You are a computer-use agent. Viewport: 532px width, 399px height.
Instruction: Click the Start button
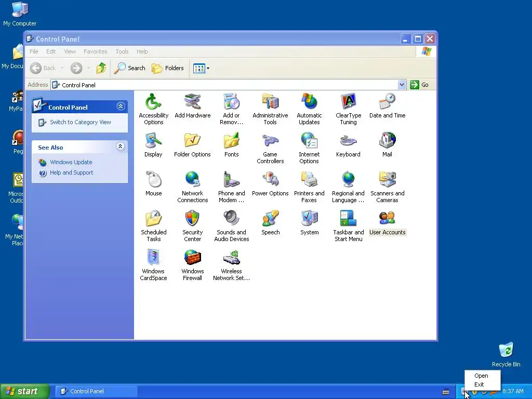coord(25,391)
